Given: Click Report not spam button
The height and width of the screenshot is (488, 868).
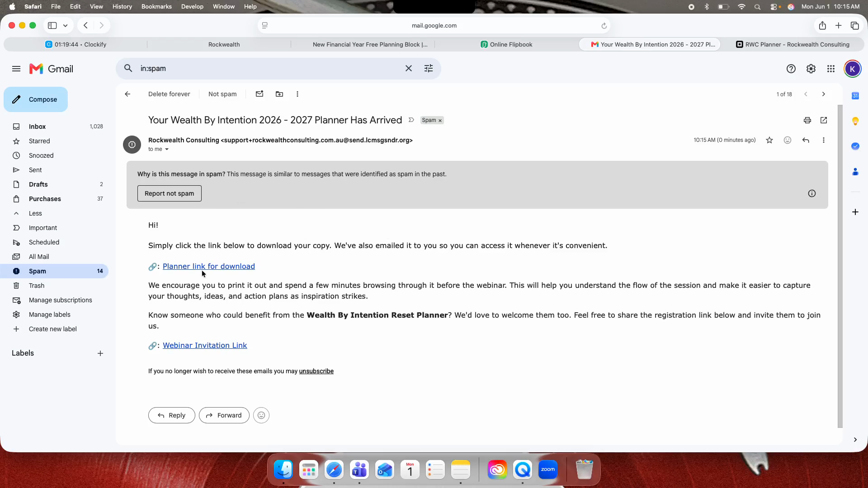Looking at the screenshot, I should [170, 193].
